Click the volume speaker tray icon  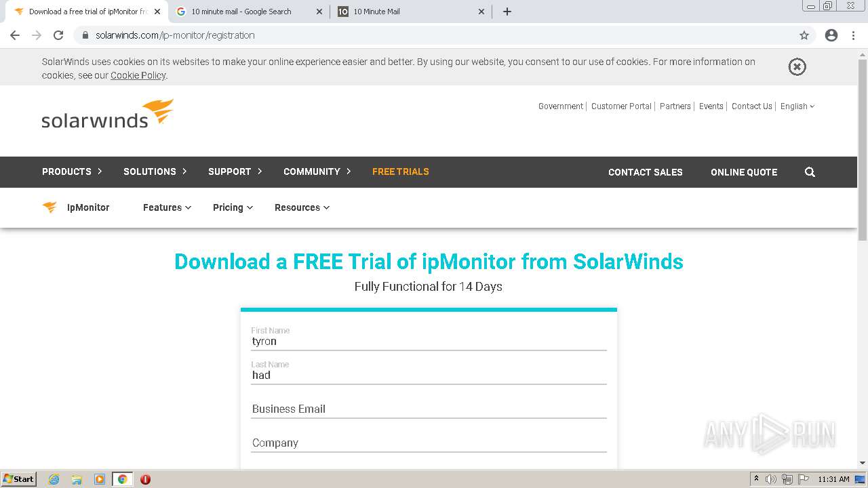(771, 479)
